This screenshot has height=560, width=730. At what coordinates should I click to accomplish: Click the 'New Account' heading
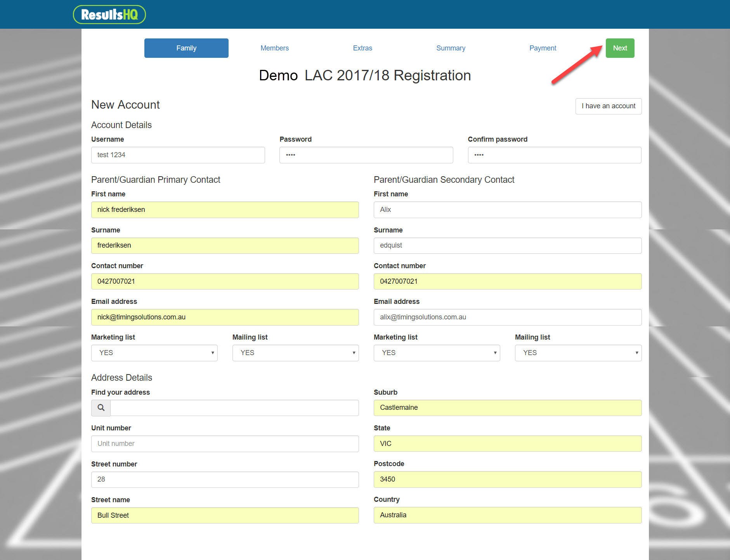click(125, 105)
